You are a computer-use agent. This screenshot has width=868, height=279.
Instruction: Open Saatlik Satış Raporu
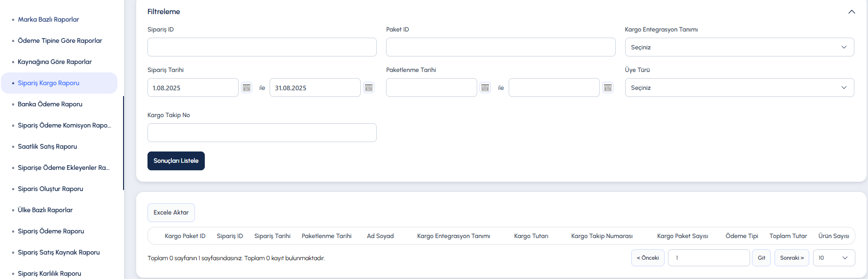47,146
